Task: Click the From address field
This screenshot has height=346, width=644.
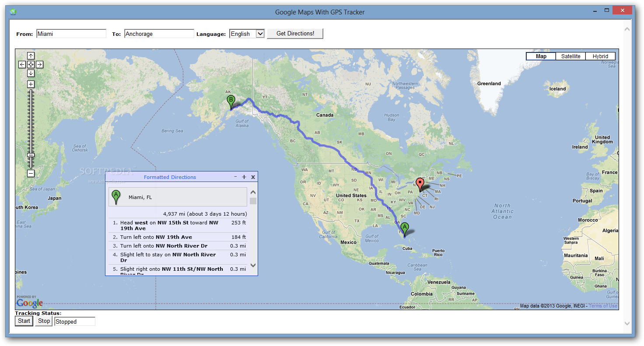Action: pos(71,34)
